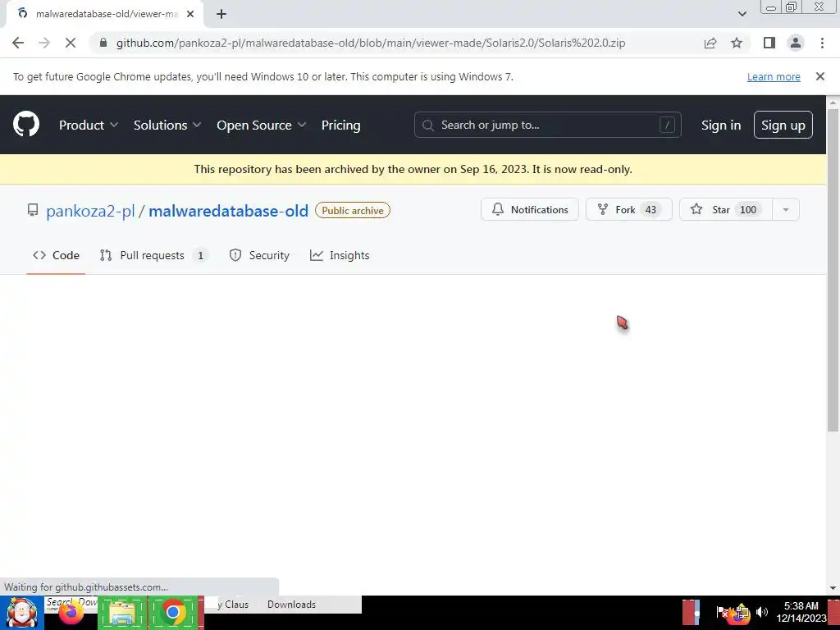Screen dimensions: 840x630
Task: Launch Firefox from the taskbar
Action: (71, 613)
